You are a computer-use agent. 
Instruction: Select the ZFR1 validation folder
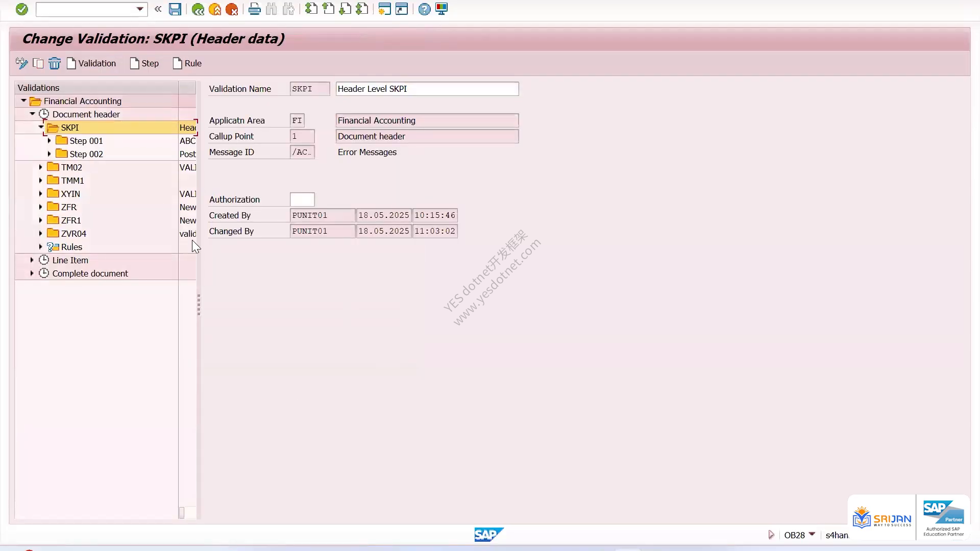point(71,220)
